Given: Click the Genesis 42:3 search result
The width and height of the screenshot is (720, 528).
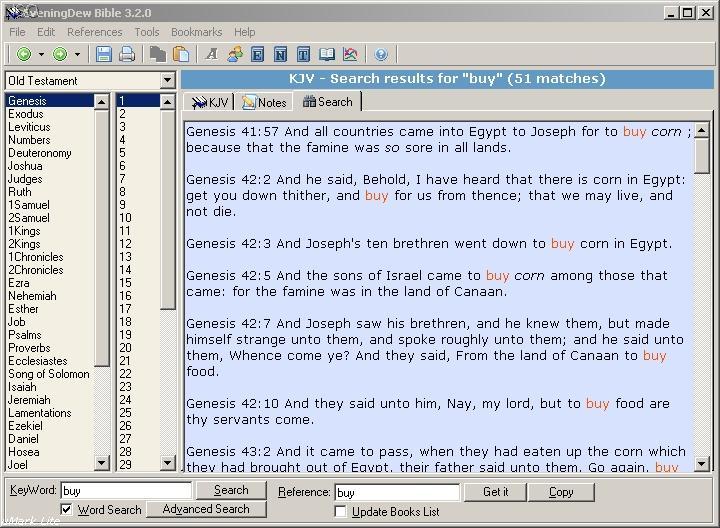Looking at the screenshot, I should click(429, 243).
